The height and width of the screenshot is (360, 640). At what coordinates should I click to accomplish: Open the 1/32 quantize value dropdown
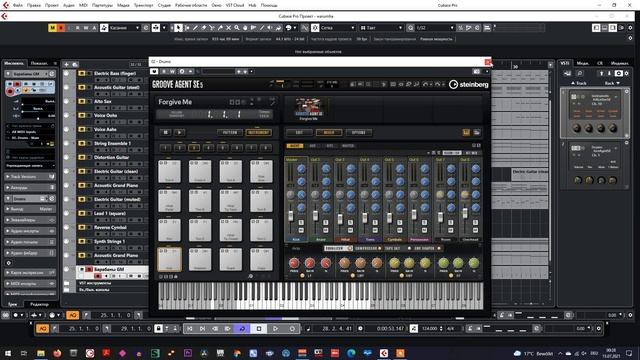click(435, 28)
